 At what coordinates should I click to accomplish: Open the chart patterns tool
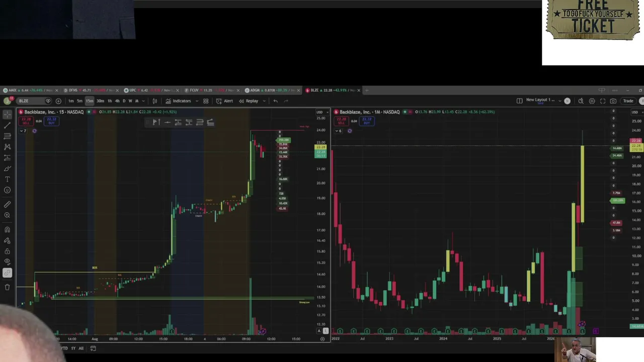[x=7, y=147]
